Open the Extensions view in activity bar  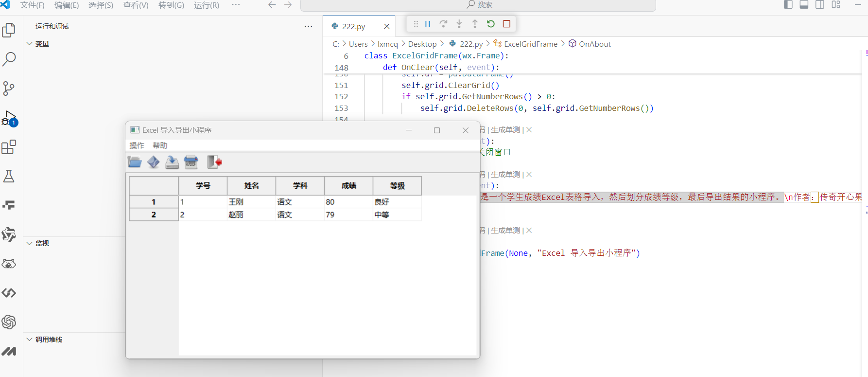9,147
